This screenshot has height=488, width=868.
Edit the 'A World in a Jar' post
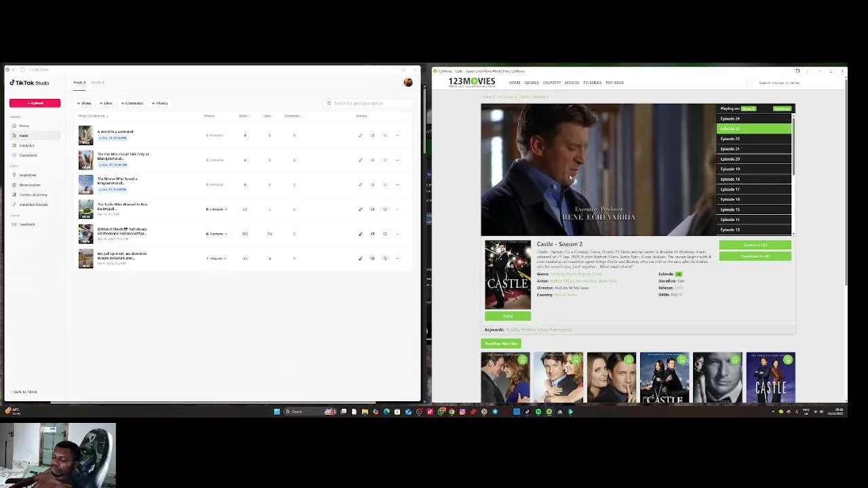pos(360,136)
